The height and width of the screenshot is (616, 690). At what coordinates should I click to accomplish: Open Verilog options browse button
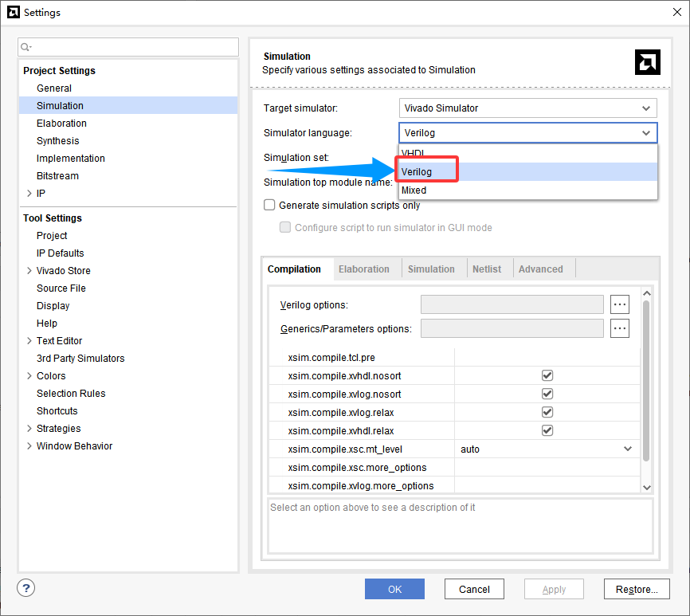(x=620, y=304)
